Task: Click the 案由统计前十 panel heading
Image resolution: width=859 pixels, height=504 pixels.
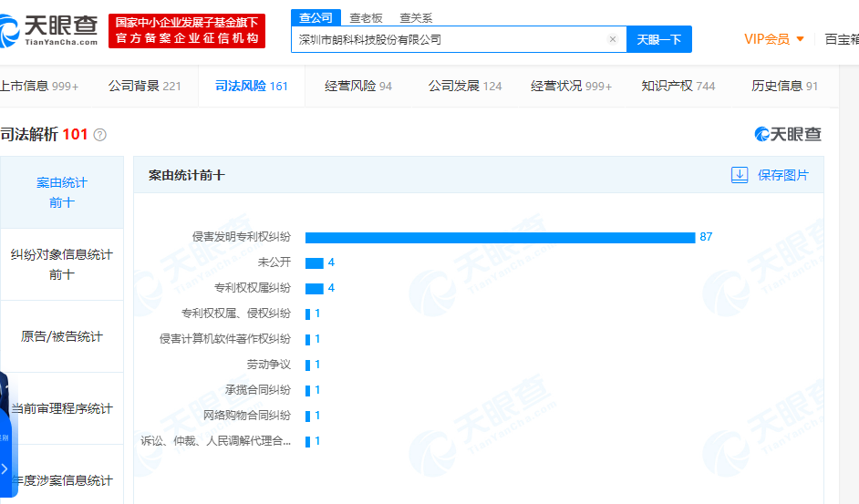Action: coord(187,175)
